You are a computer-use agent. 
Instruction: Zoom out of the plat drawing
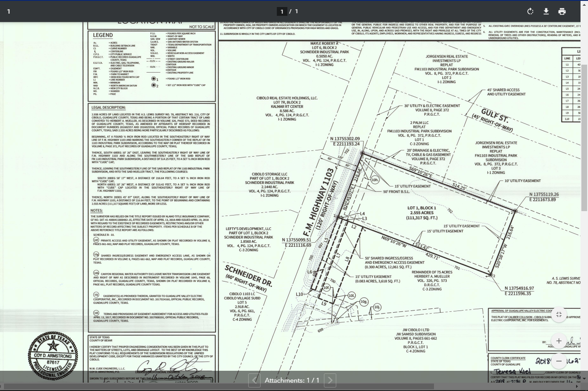click(559, 361)
